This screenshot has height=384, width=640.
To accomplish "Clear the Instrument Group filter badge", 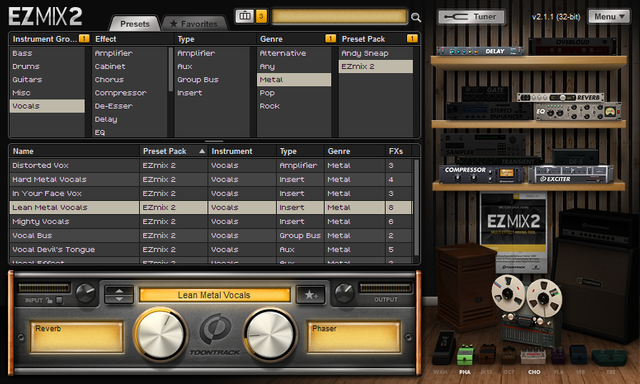I will (84, 38).
